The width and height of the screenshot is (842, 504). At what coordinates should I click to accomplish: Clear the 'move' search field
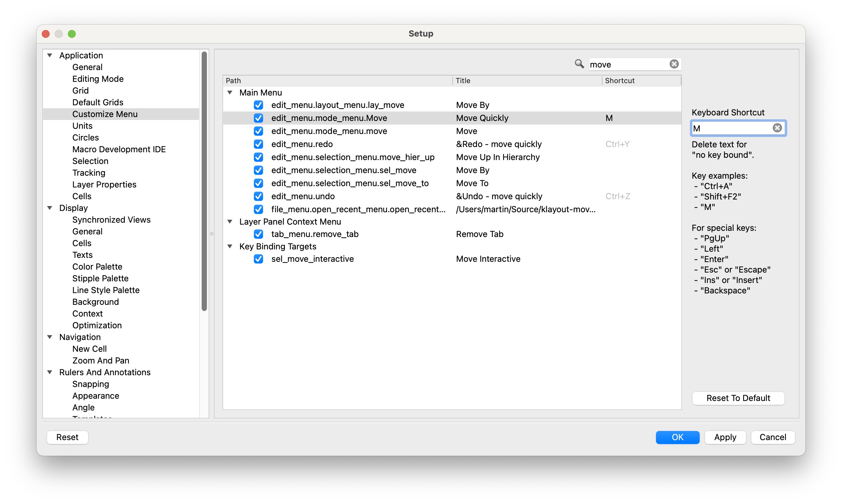(674, 64)
